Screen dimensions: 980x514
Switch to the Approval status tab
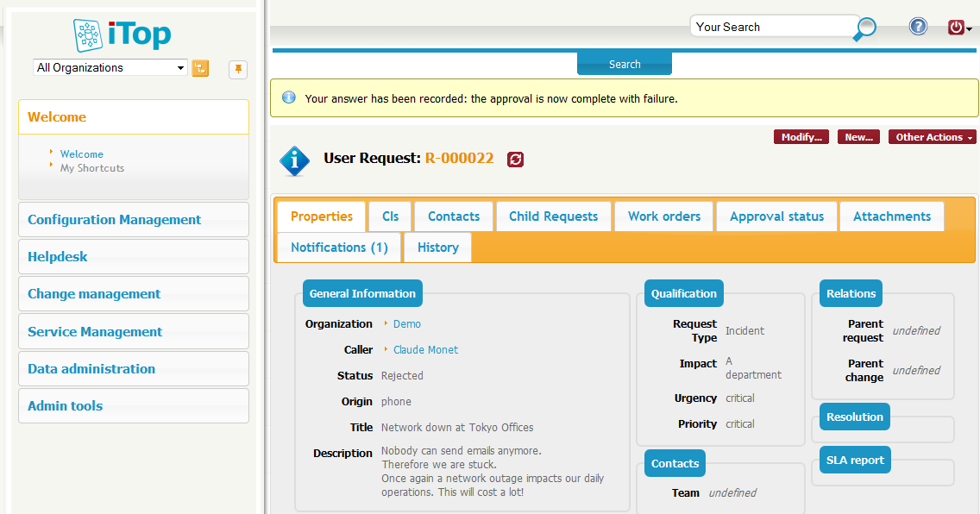click(776, 216)
